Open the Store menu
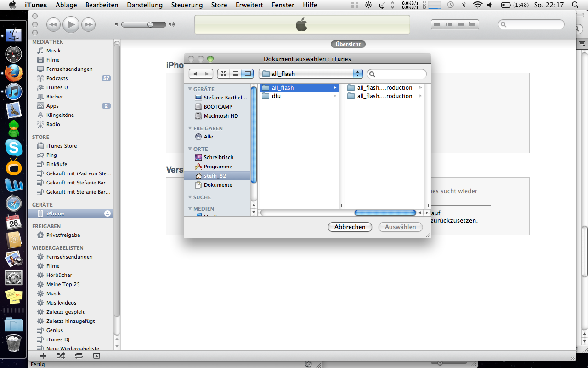The width and height of the screenshot is (588, 368). click(219, 5)
